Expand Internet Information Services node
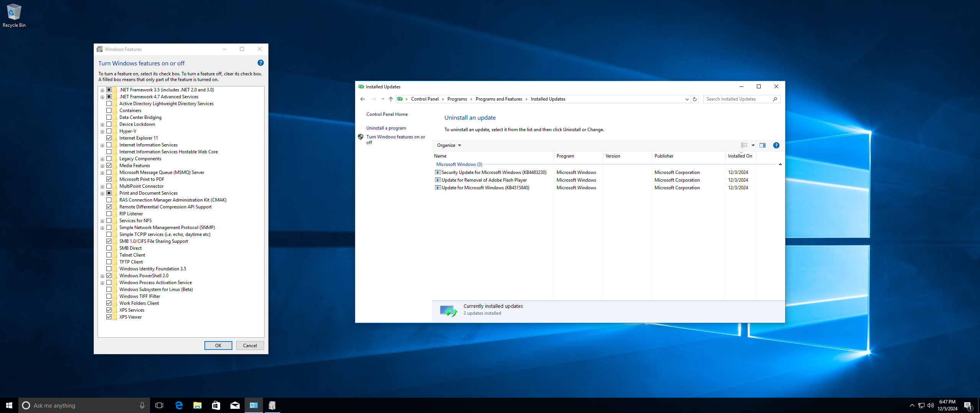980x413 pixels. coord(102,145)
